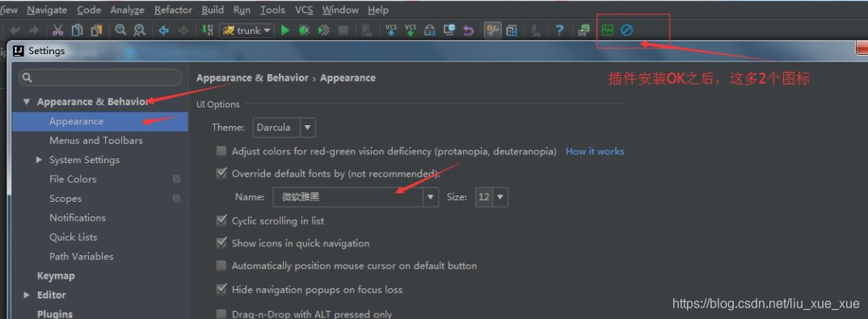Expand the Editor section arrow

click(x=26, y=295)
